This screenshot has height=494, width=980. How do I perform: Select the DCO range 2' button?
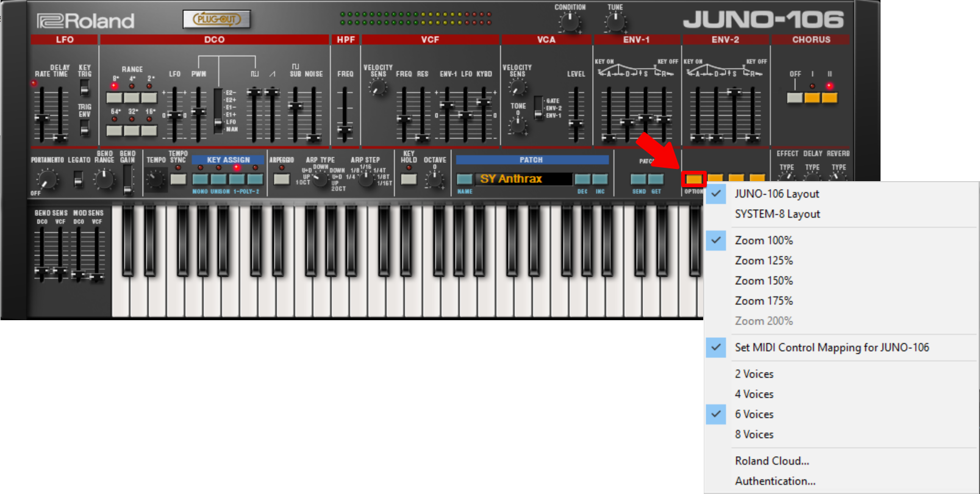click(149, 98)
